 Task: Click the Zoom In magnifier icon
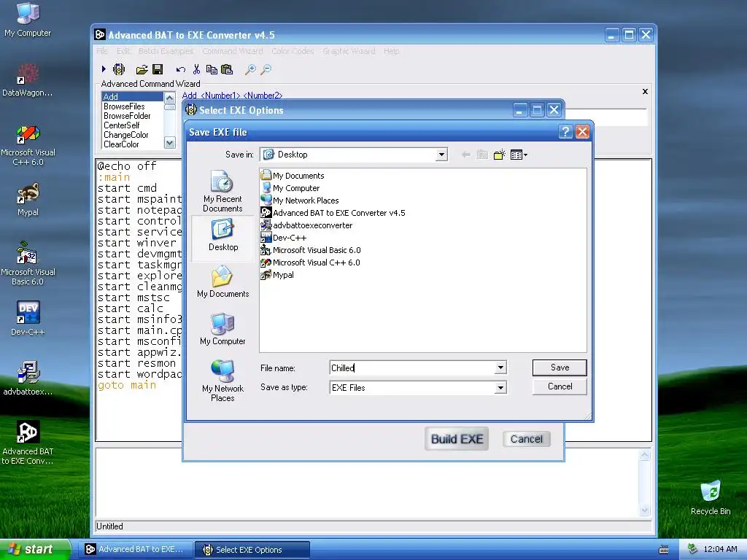(250, 70)
